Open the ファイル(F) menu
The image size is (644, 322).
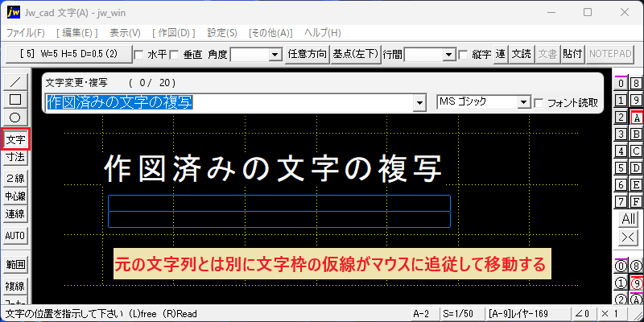point(26,33)
